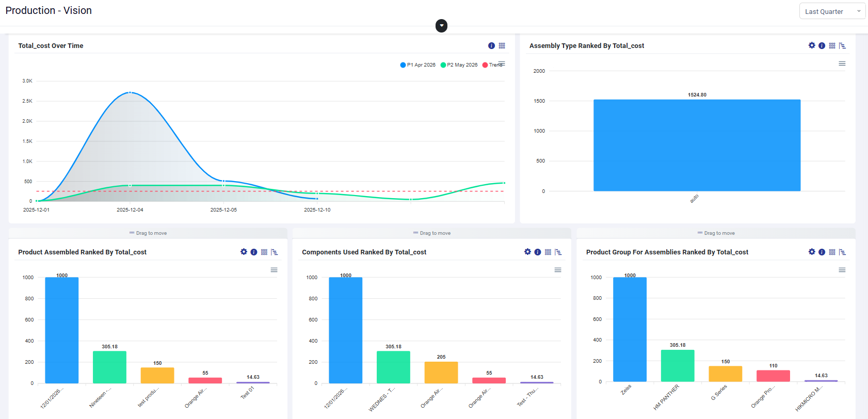
Task: Open info for Total_cost Over Time
Action: coord(491,46)
